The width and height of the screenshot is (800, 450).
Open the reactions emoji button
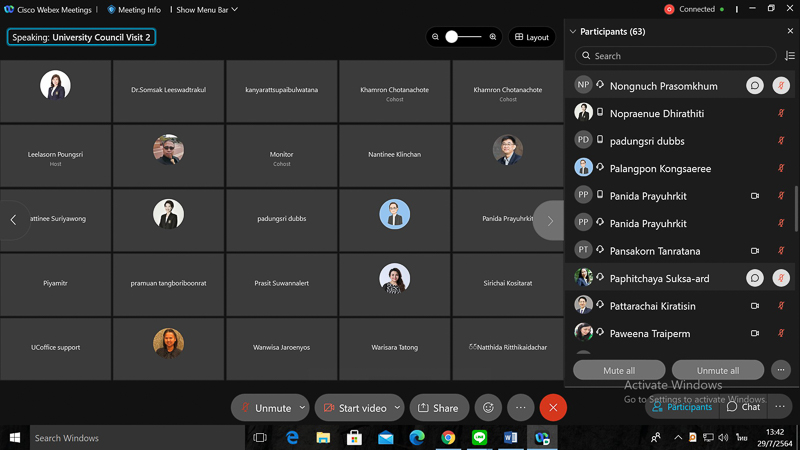tap(488, 408)
